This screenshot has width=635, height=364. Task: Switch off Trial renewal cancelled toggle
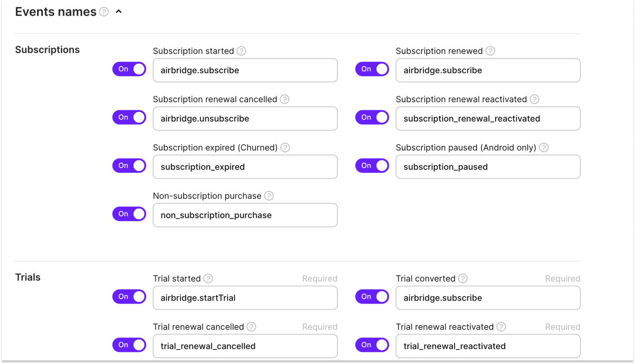(129, 345)
